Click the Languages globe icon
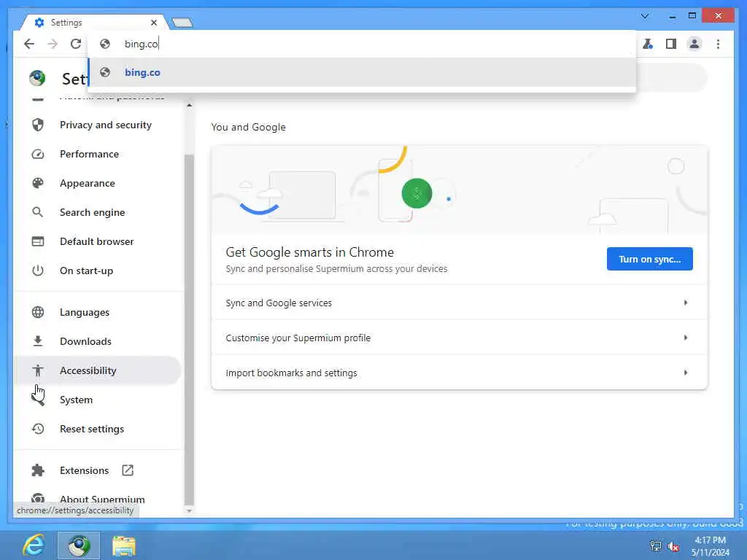Viewport: 747px width, 560px height. 38,312
